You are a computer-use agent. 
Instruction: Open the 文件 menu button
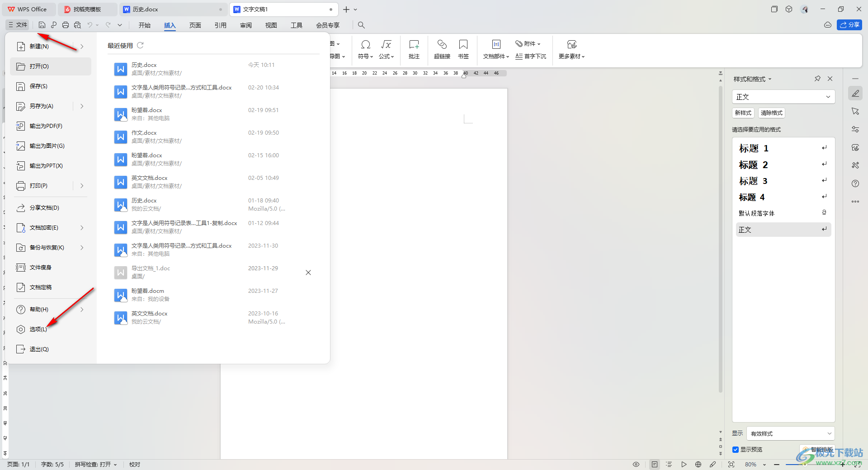coord(18,25)
